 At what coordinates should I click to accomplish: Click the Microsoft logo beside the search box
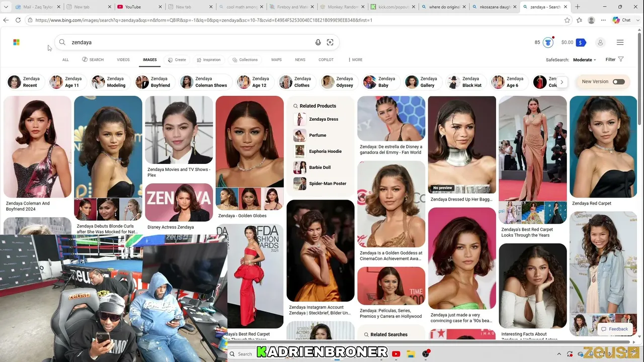click(16, 42)
